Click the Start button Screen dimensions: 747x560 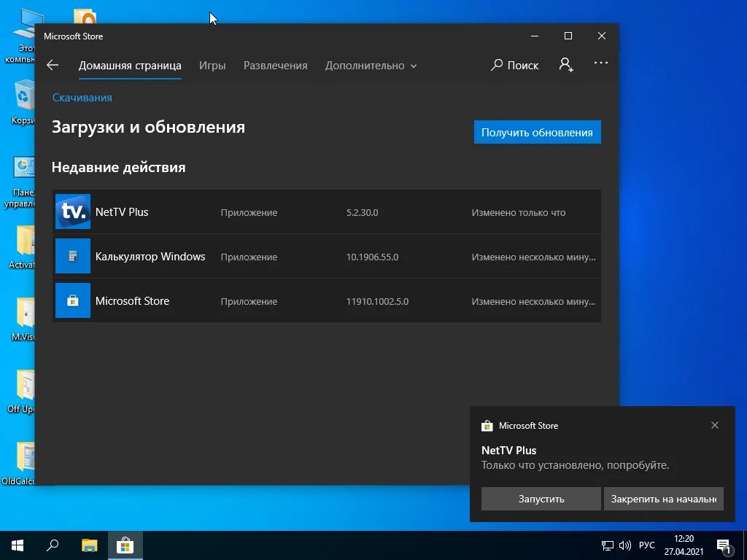[17, 545]
